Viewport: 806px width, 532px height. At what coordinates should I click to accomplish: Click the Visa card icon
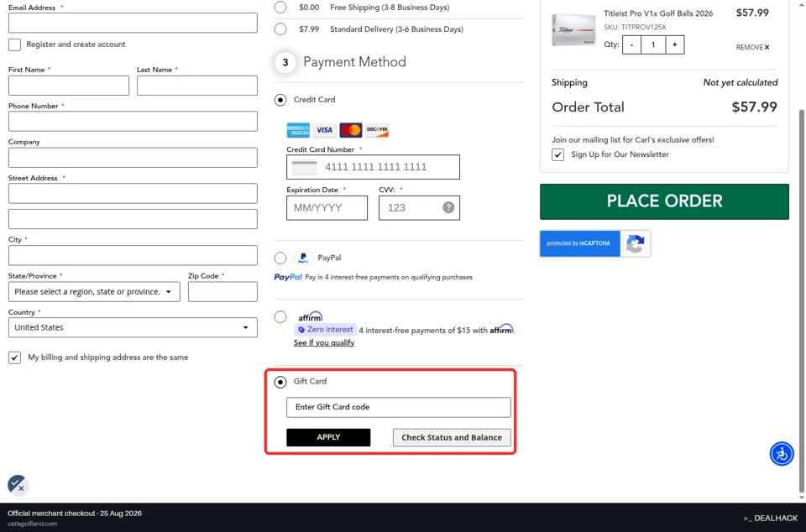324,130
